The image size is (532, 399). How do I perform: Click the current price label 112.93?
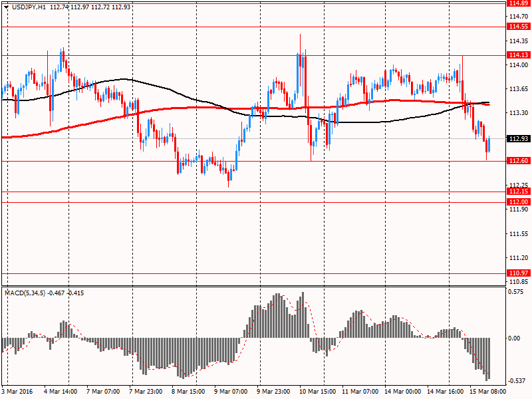(517, 139)
